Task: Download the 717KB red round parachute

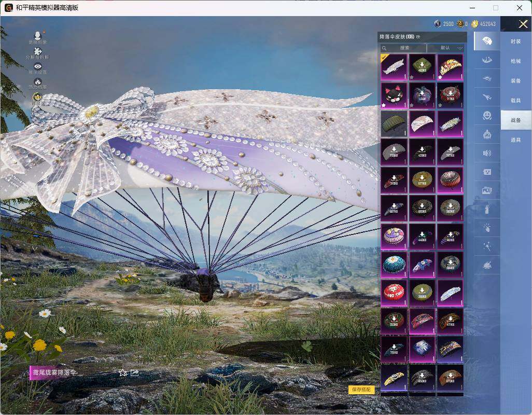Action: tap(450, 95)
